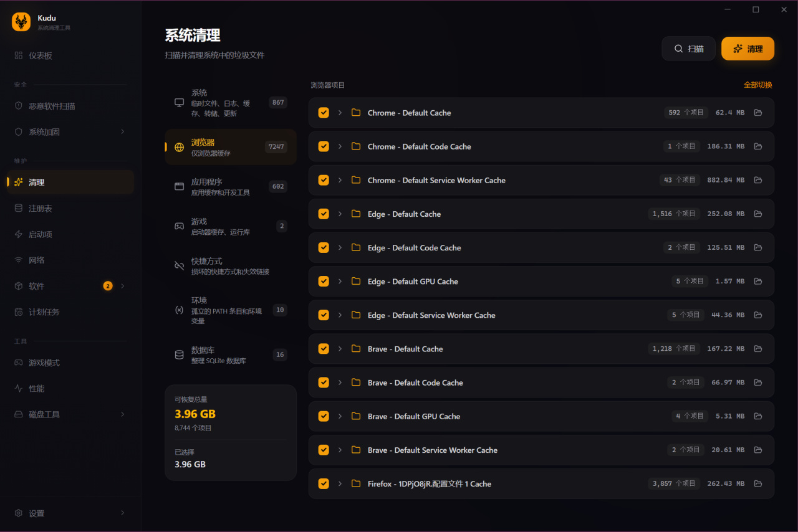The image size is (798, 532).
Task: Click the Kudu logo icon
Action: (21, 22)
